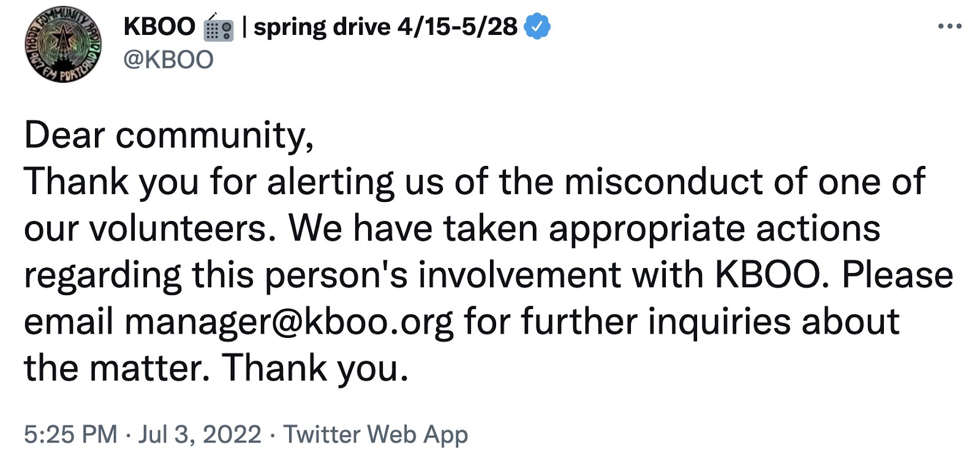Click the manager@kboo.org email address
This screenshot has height=475, width=980.
[289, 322]
